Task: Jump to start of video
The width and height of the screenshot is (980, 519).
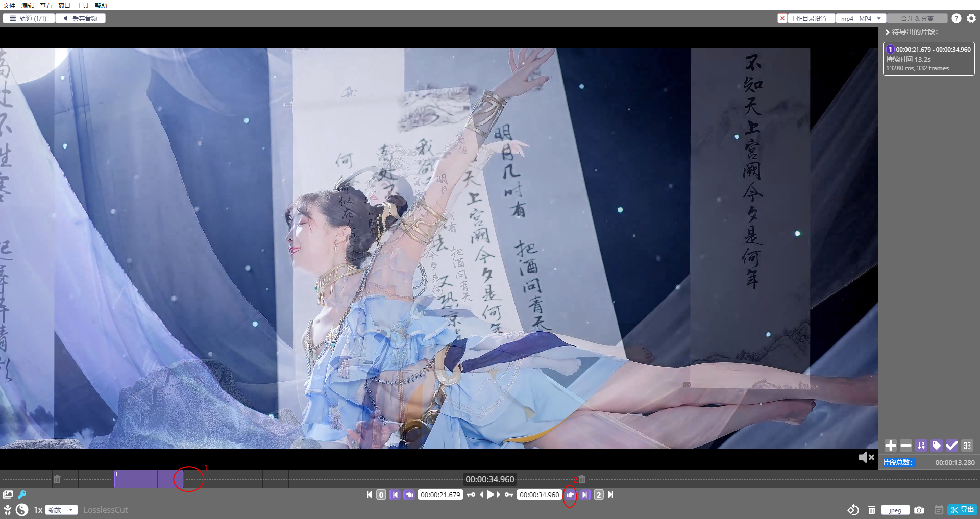Action: tap(370, 495)
